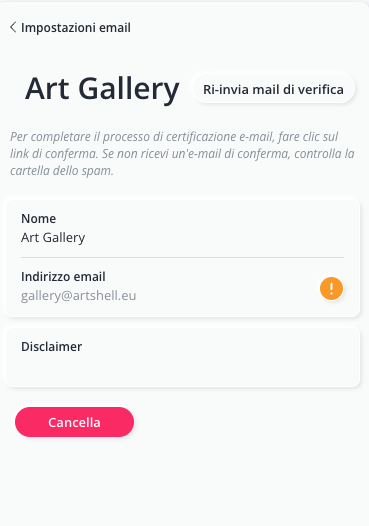
Task: Click the Nome field label
Action: coord(39,219)
